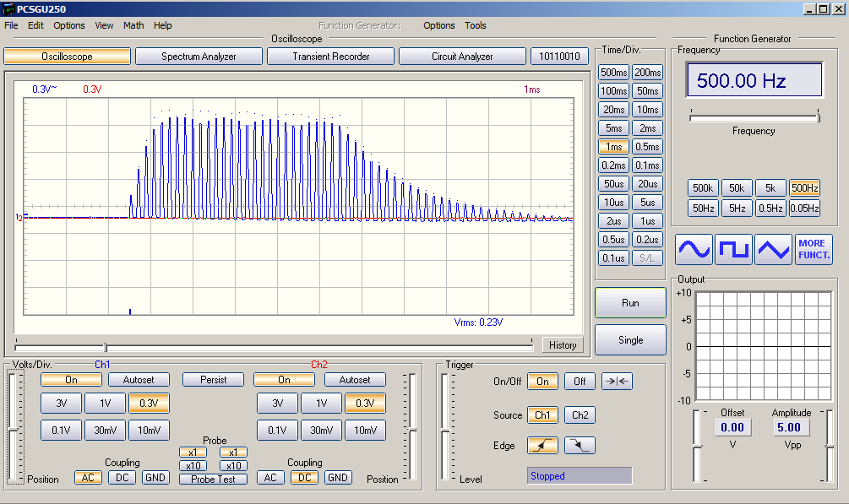849x504 pixels.
Task: Select Ch2 probe x1
Action: tap(233, 452)
